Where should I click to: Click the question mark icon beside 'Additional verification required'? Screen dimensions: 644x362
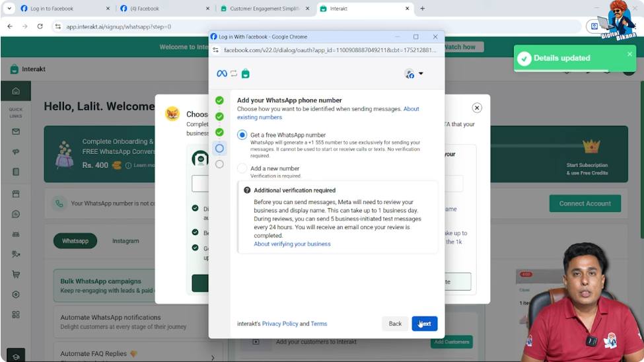coord(247,190)
